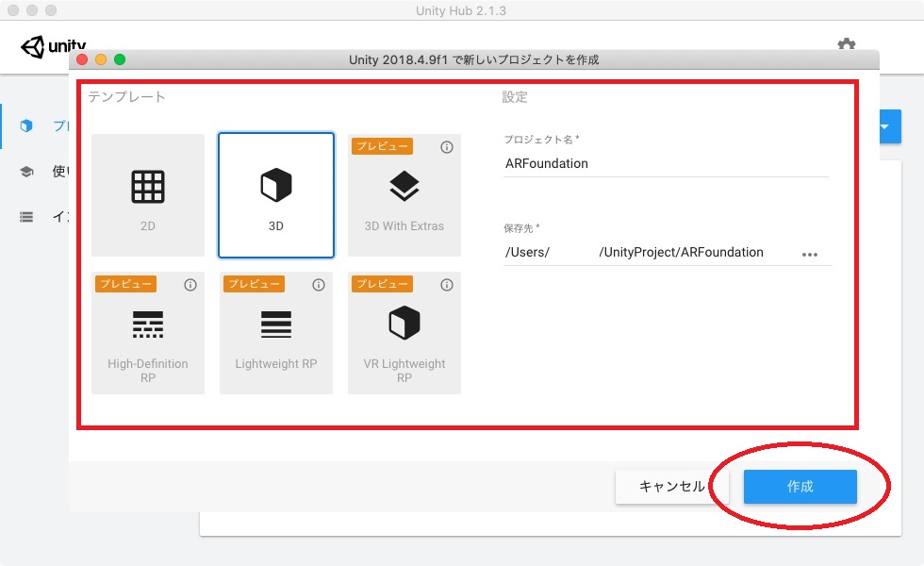Show info for VR Lightweight RP template
The height and width of the screenshot is (566, 924).
click(447, 285)
